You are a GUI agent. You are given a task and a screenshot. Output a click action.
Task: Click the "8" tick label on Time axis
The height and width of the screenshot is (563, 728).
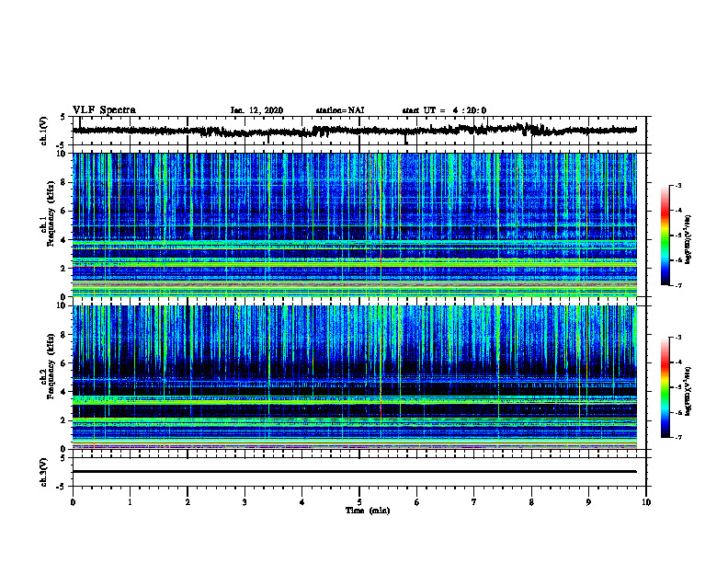[531, 502]
